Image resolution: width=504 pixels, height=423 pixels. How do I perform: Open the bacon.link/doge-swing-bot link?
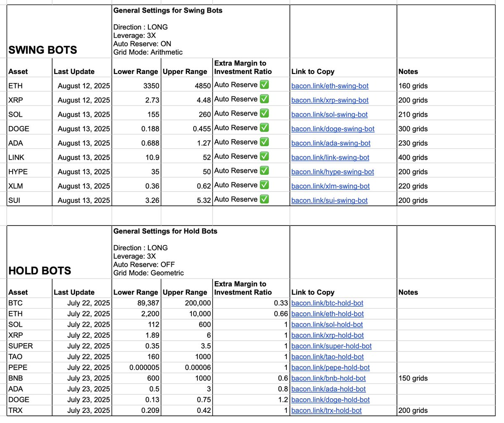(x=333, y=129)
